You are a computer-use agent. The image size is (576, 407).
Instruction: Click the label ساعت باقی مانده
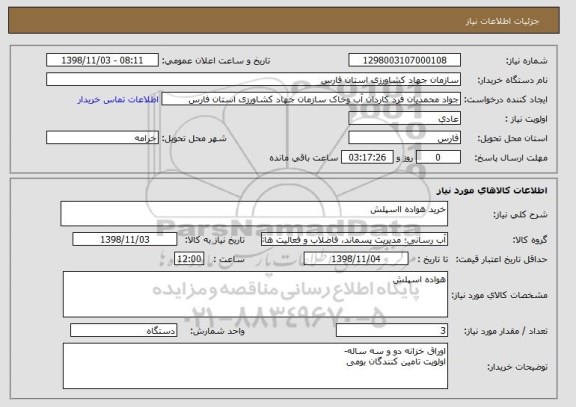click(x=304, y=158)
